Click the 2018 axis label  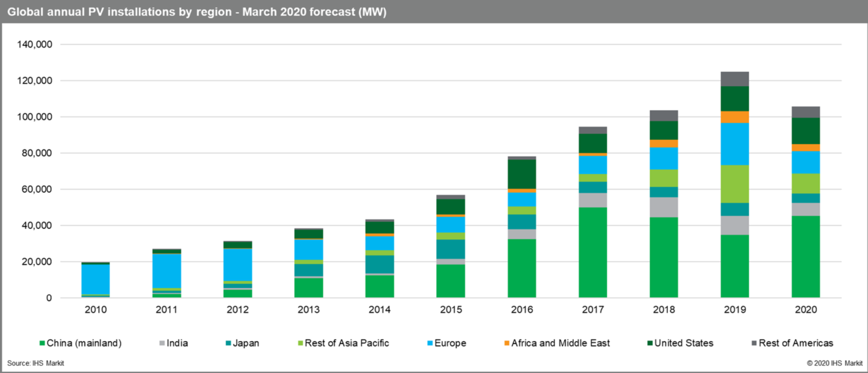click(x=664, y=309)
